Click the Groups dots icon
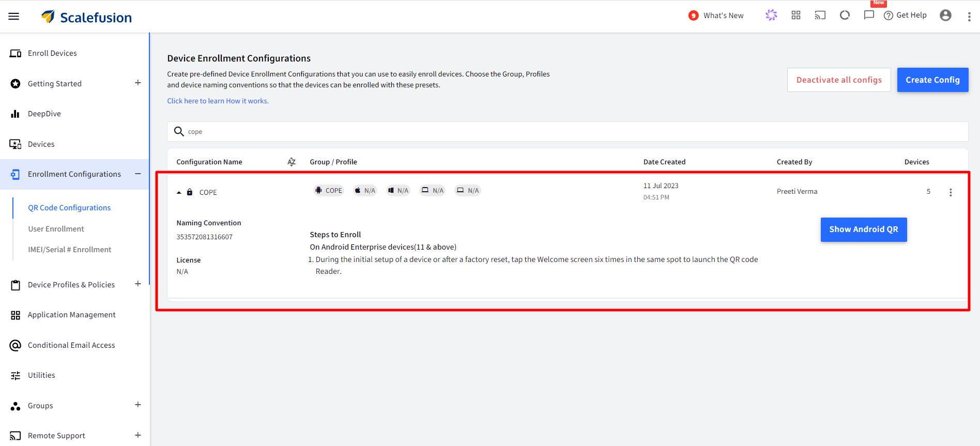Image resolution: width=980 pixels, height=446 pixels. (16, 406)
